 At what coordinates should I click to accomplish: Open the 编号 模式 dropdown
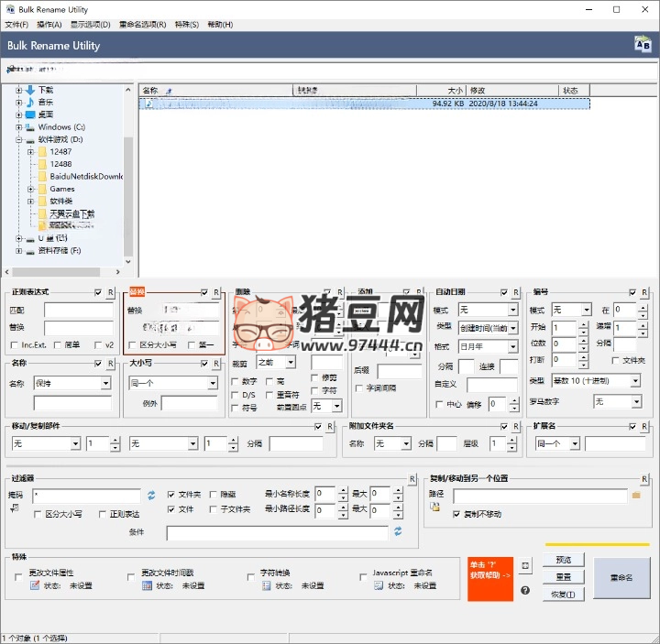[x=572, y=310]
